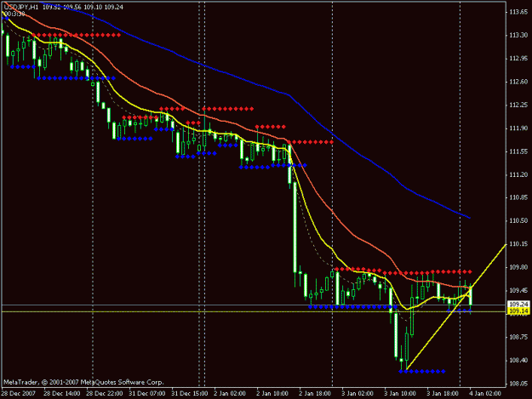Click the 2 Jan 02:00 time label
The height and width of the screenshot is (399, 532).
(230, 393)
